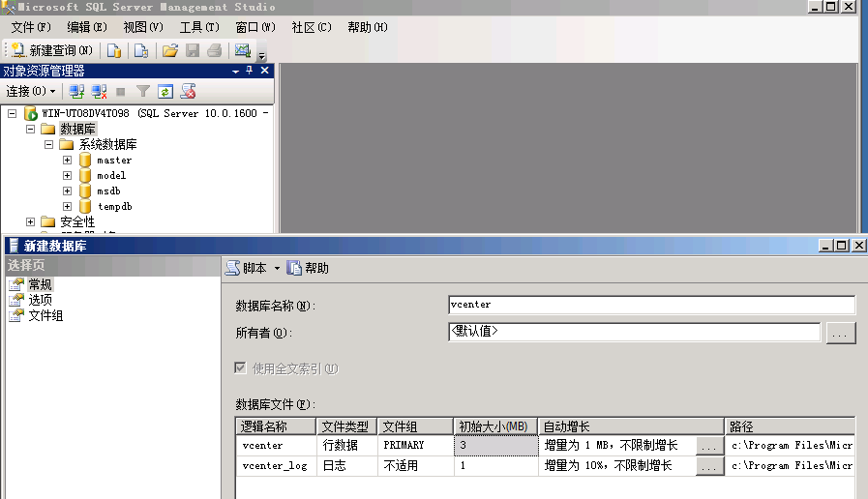Image resolution: width=868 pixels, height=499 pixels.
Task: Open the Tools (工具) menu
Action: click(199, 27)
